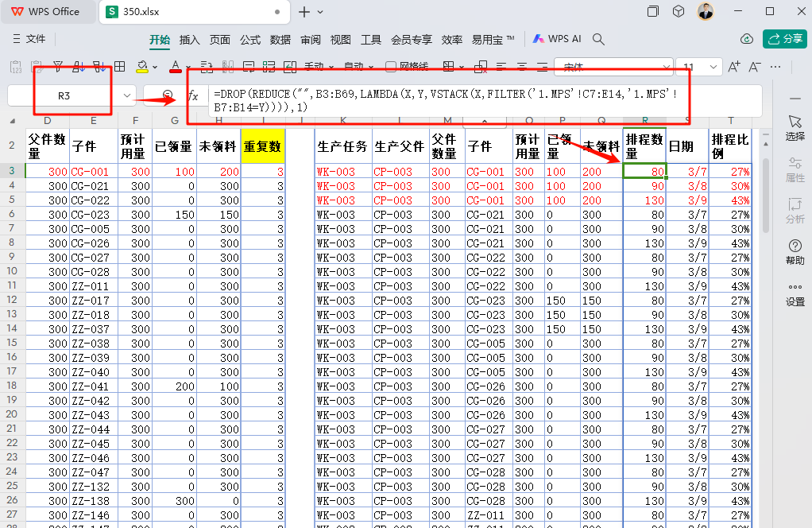Click the paste-as-values clipboard icon
812x528 pixels.
coord(16,67)
